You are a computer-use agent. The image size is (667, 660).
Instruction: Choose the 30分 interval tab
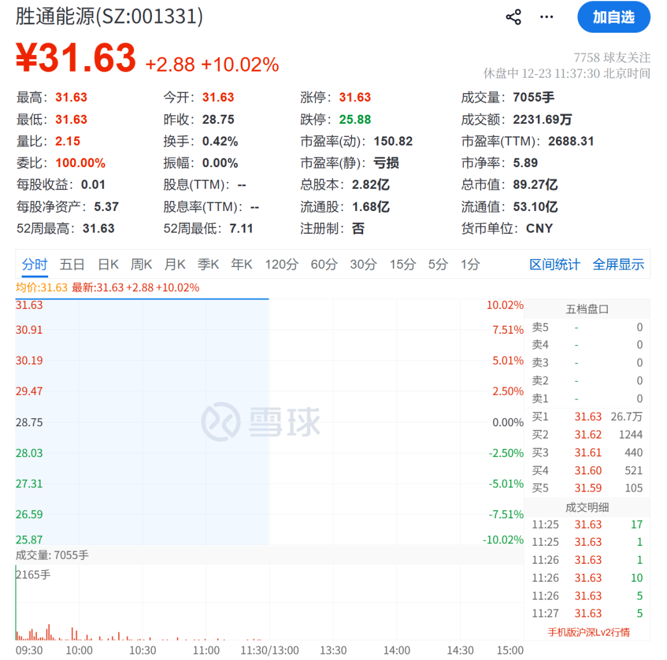[x=363, y=265]
